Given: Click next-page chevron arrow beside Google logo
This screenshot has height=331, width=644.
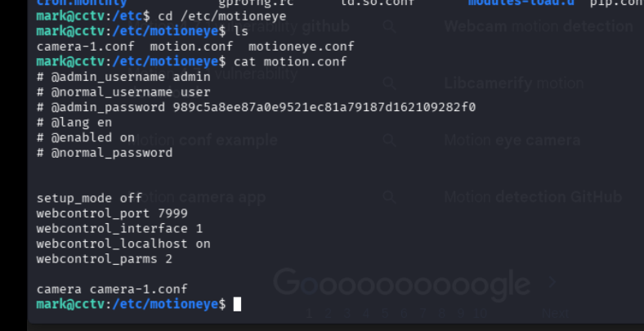Looking at the screenshot, I should (x=554, y=282).
